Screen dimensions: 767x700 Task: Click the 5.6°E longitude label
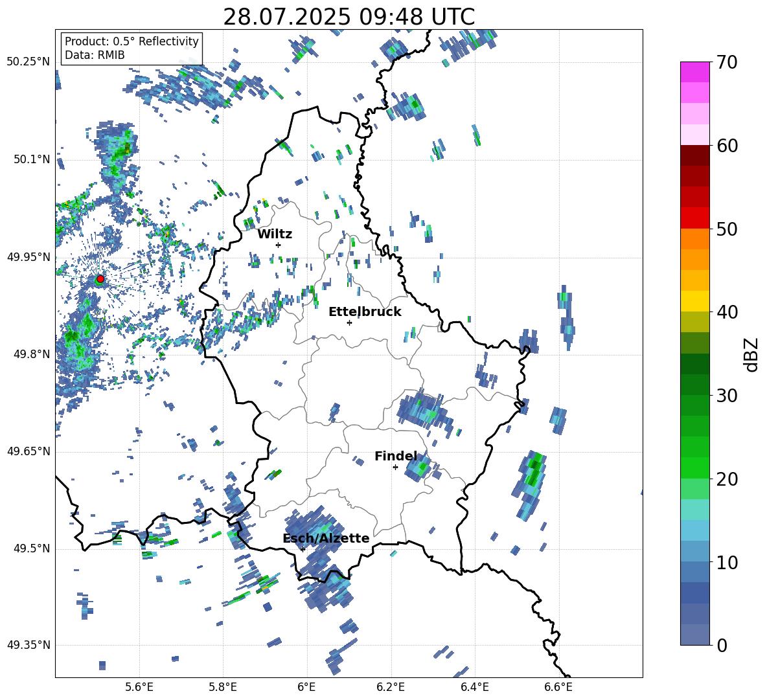click(139, 687)
